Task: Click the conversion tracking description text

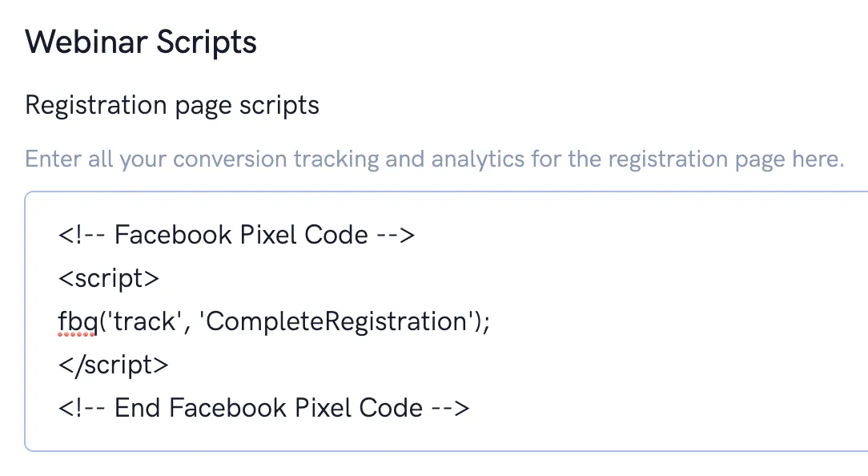Action: point(435,159)
